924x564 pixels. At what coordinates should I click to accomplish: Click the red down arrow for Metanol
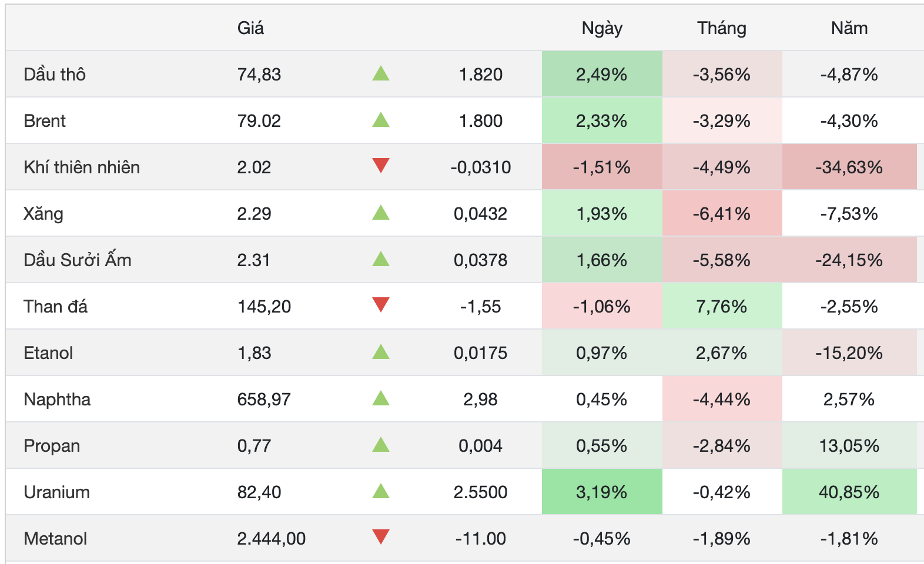381,537
